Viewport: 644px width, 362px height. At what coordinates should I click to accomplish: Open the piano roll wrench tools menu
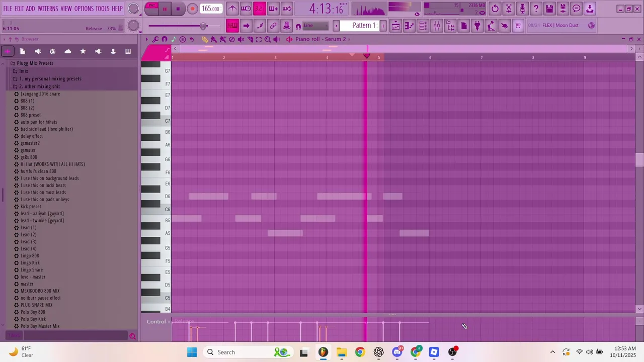(155, 39)
